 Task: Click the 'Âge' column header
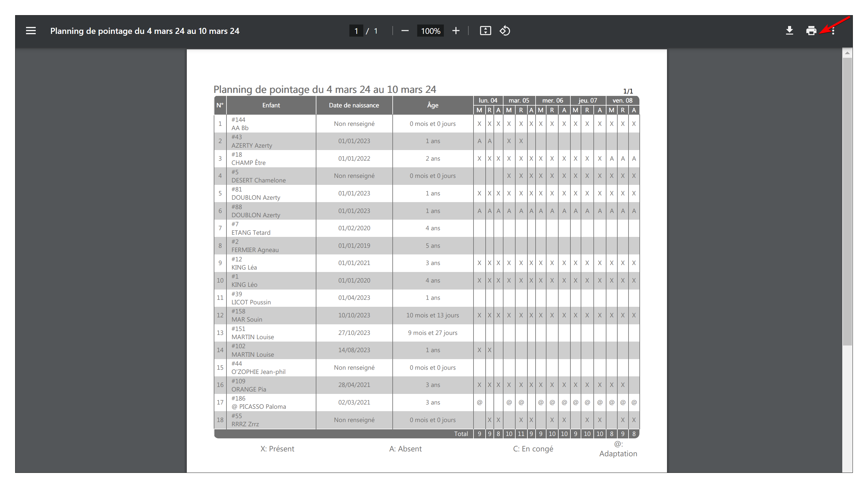(x=433, y=105)
